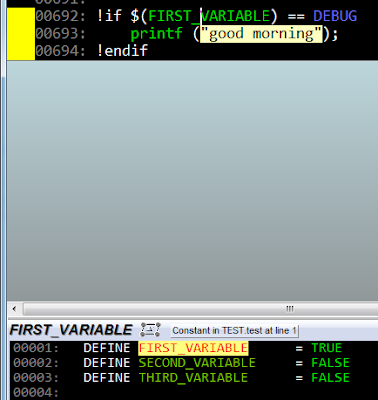Screen dimensions: 378x400
Task: Click the DEFINE keyword on line 00001
Action: 107,348
